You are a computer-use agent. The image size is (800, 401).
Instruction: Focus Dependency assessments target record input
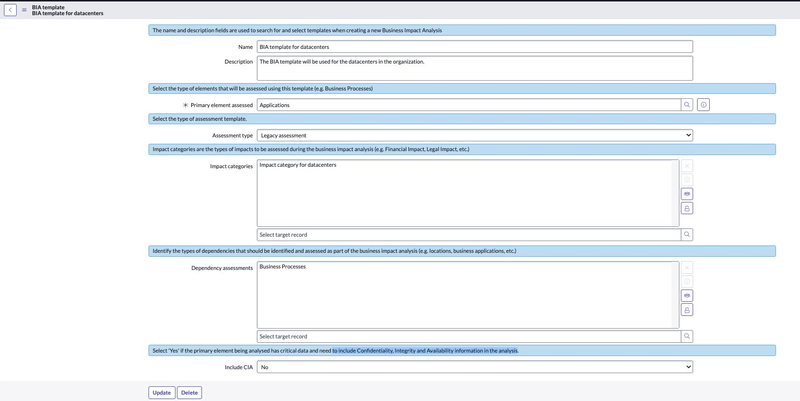468,336
